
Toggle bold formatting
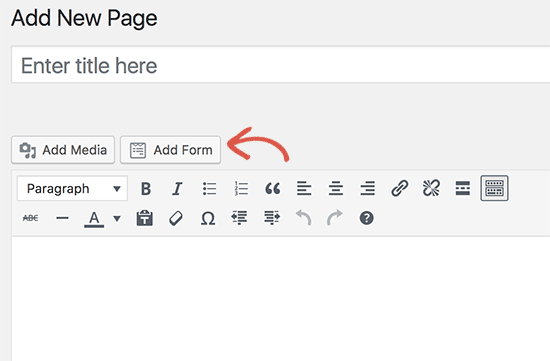coord(146,189)
